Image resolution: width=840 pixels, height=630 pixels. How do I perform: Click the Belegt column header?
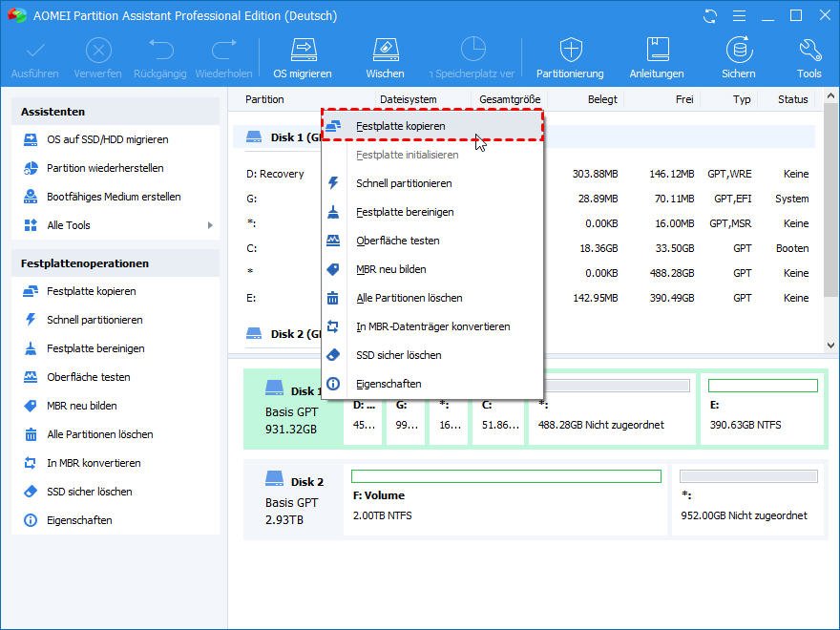pos(602,99)
